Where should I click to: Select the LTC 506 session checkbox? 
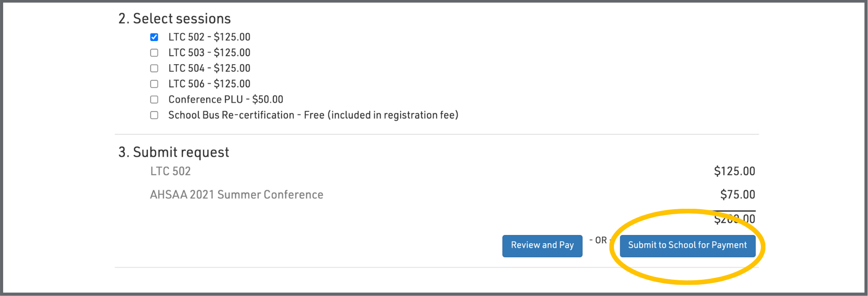pos(154,84)
